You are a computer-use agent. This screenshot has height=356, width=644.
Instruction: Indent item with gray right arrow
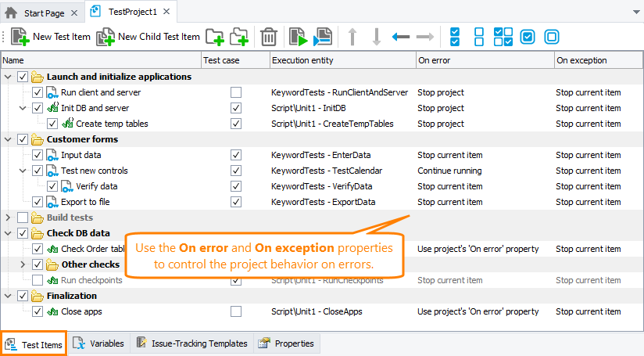tap(425, 37)
